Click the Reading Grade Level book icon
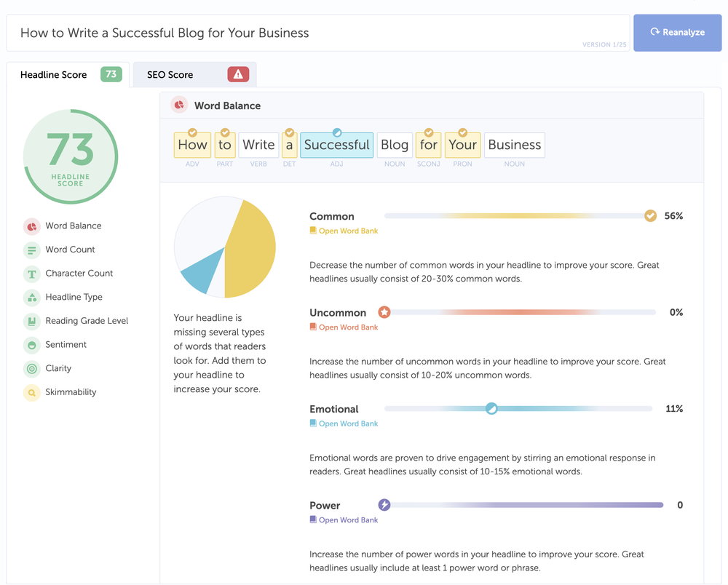Image resolution: width=728 pixels, height=585 pixels. (31, 321)
